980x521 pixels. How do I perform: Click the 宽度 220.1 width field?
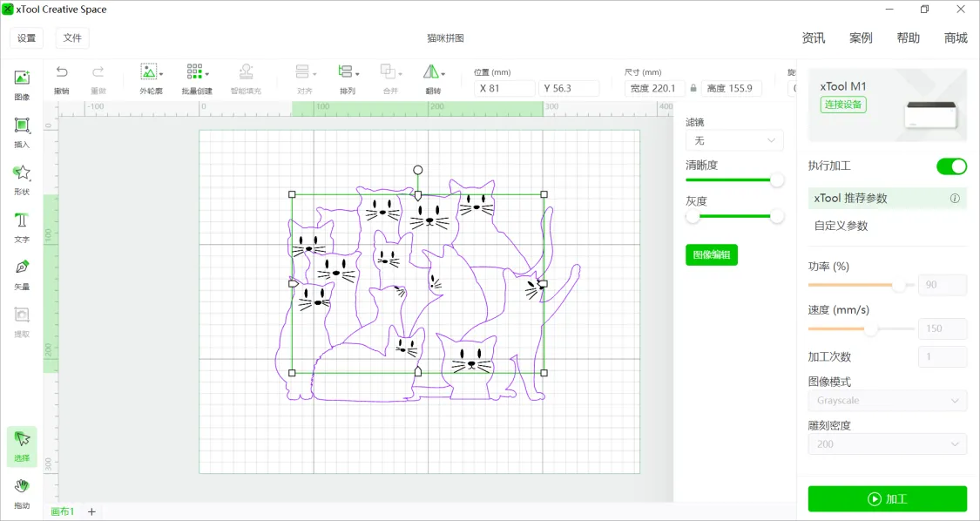pyautogui.click(x=654, y=88)
